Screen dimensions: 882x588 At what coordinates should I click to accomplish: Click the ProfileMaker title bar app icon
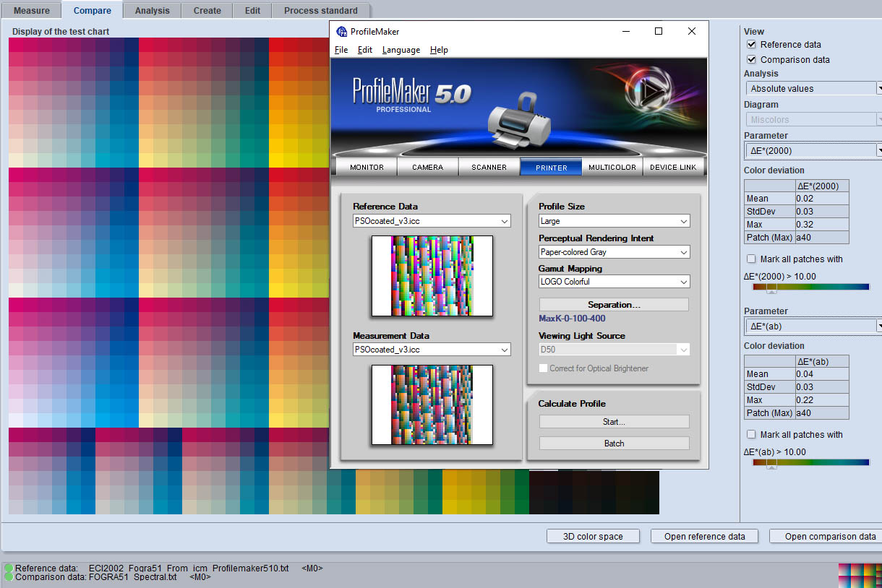point(342,32)
